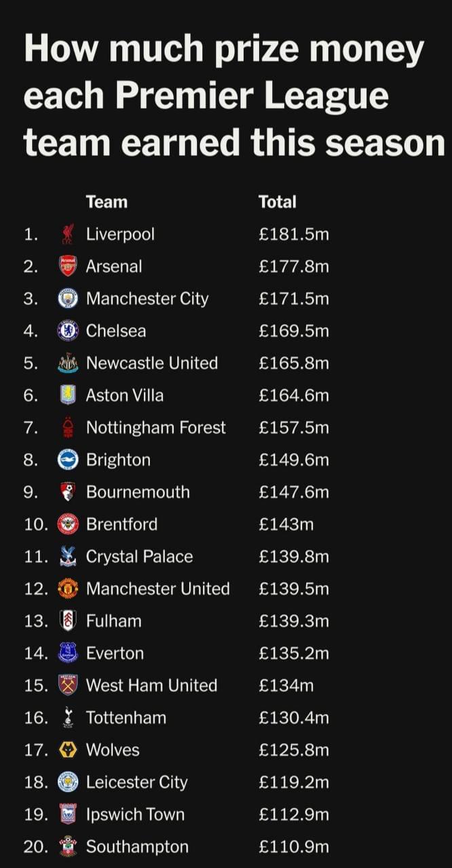The height and width of the screenshot is (868, 452).
Task: Click the Manchester City crest
Action: (68, 298)
